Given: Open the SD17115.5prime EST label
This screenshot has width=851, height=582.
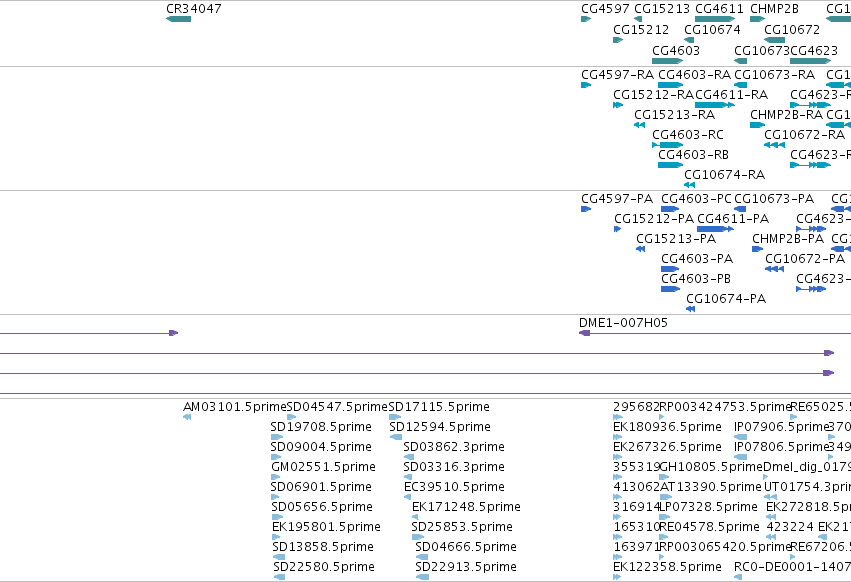Looking at the screenshot, I should pyautogui.click(x=439, y=407).
